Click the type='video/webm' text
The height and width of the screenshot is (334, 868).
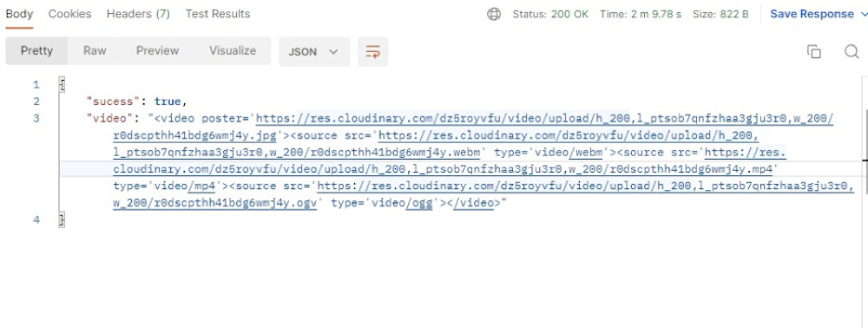coord(551,152)
